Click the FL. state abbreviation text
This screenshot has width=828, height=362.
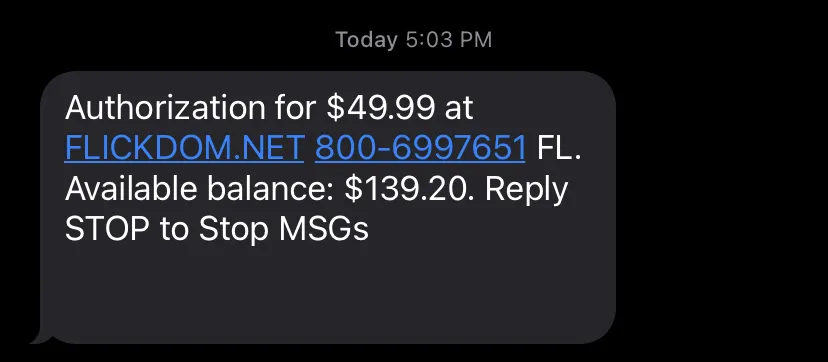click(559, 148)
